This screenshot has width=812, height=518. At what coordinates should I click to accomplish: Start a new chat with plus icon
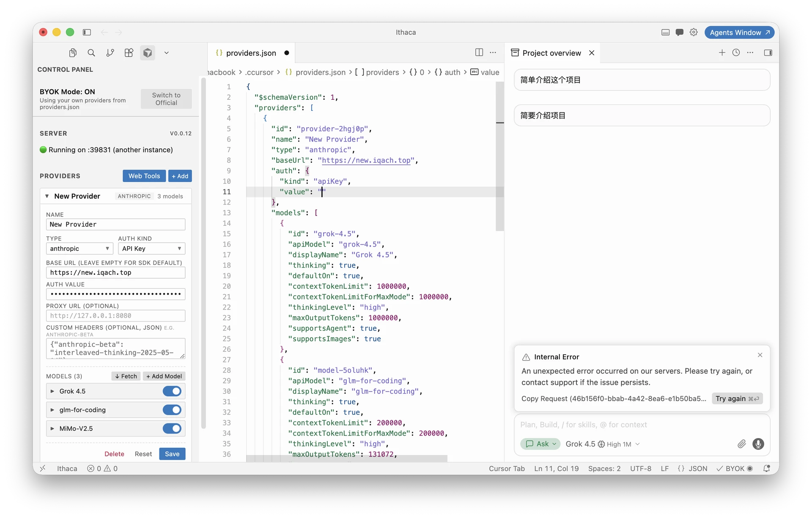pos(722,52)
